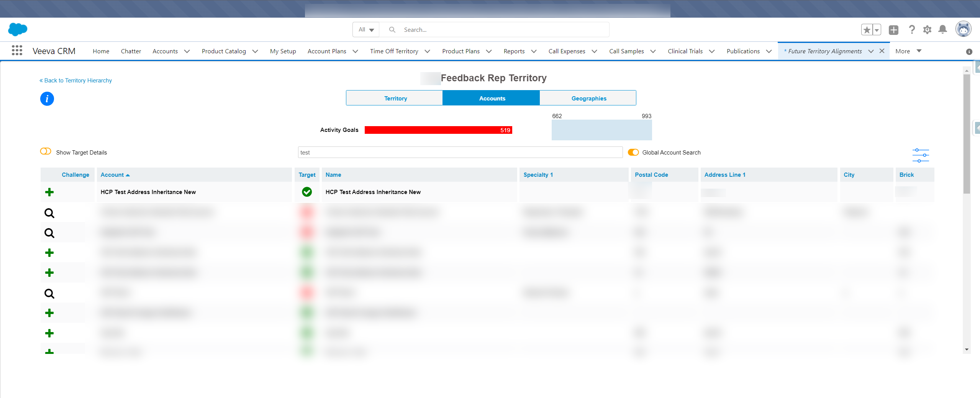The image size is (980, 398).
Task: Enable the Show Target Details toggle
Action: click(46, 151)
